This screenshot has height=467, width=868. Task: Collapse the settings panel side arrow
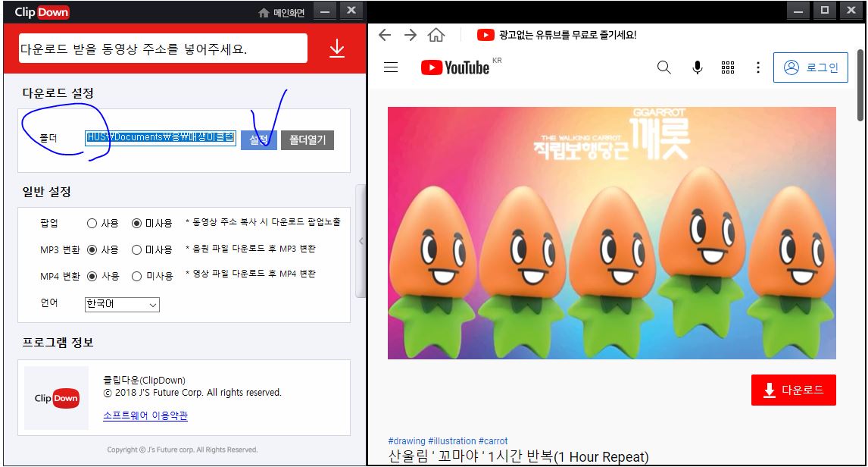point(361,241)
